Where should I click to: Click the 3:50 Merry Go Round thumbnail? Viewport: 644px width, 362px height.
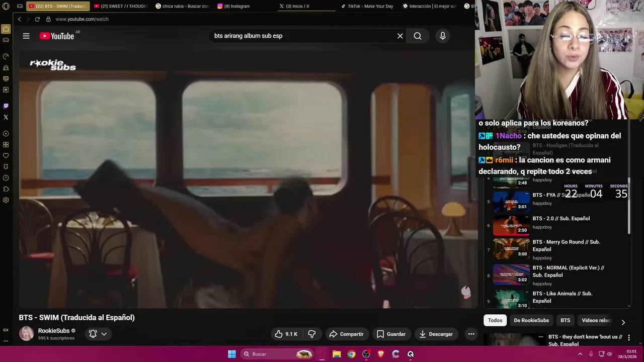511,249
